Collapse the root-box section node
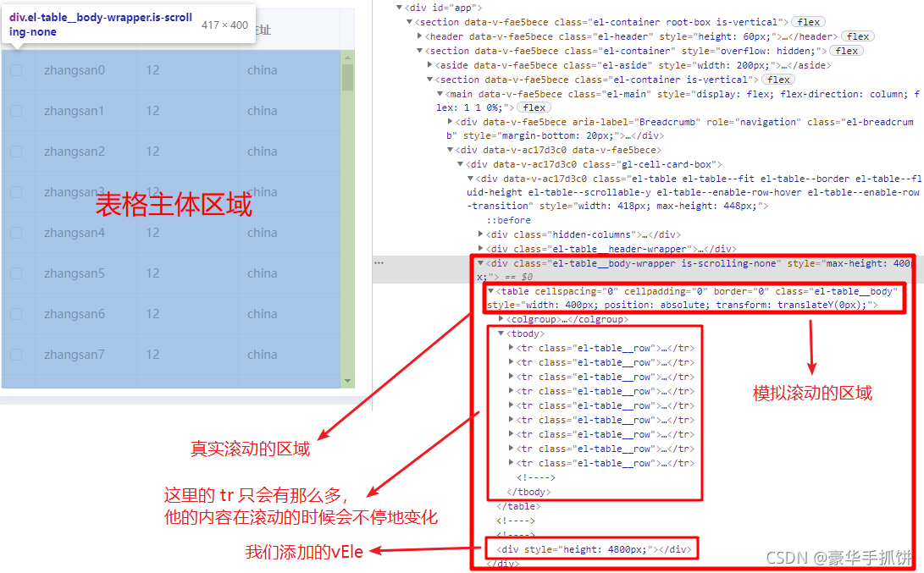This screenshot has width=924, height=573. [x=410, y=22]
